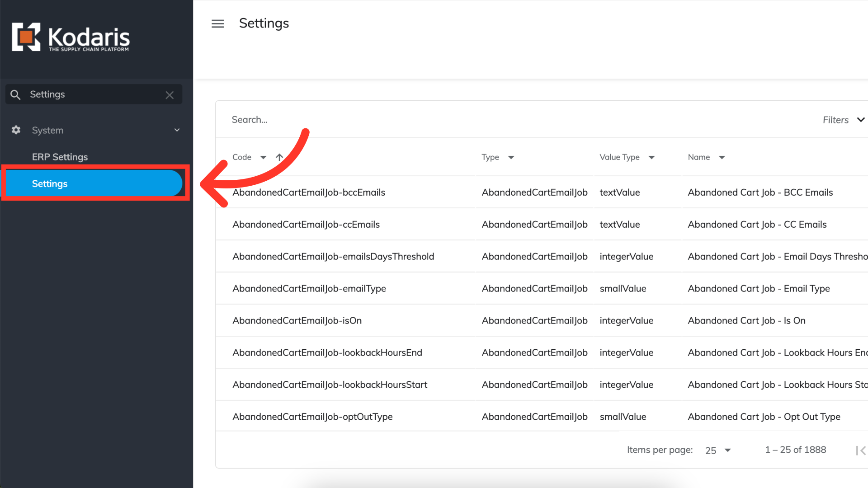Image resolution: width=868 pixels, height=488 pixels.
Task: Open the AbandonedCartEmailJob-emailType row
Action: click(x=309, y=289)
